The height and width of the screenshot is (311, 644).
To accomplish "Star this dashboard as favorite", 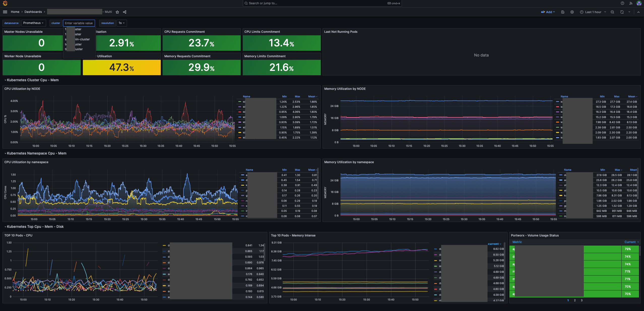I will (x=117, y=12).
